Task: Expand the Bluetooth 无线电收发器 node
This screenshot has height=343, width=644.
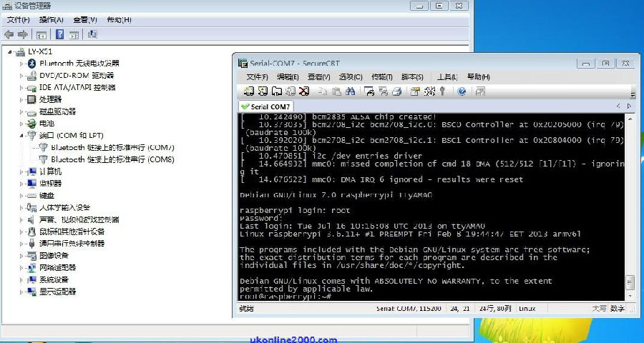Action: (x=21, y=64)
